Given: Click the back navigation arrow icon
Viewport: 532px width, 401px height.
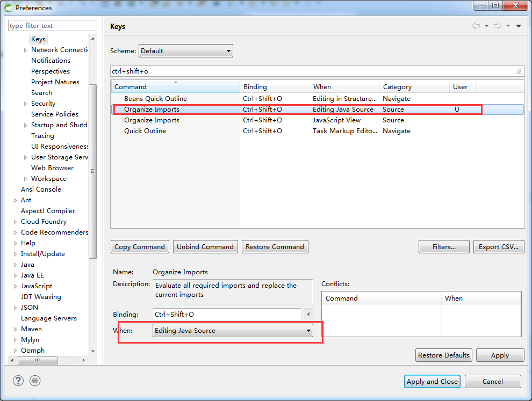Looking at the screenshot, I should 476,26.
